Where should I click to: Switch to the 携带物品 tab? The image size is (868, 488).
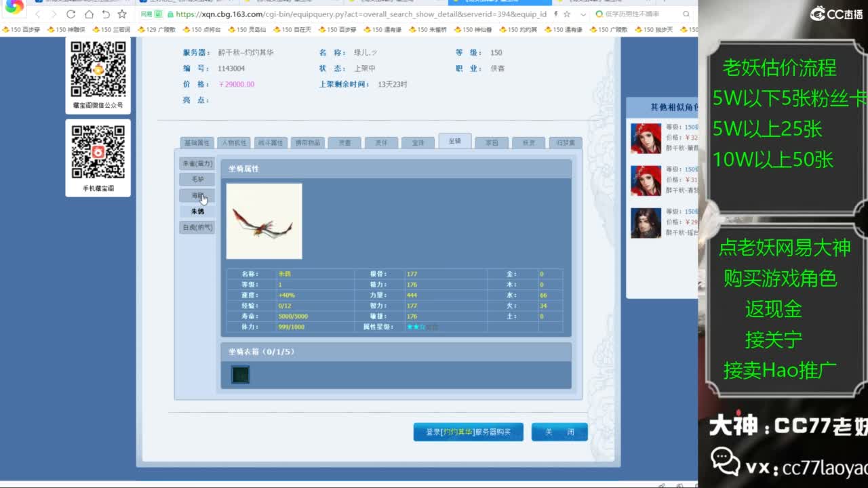[x=307, y=143]
